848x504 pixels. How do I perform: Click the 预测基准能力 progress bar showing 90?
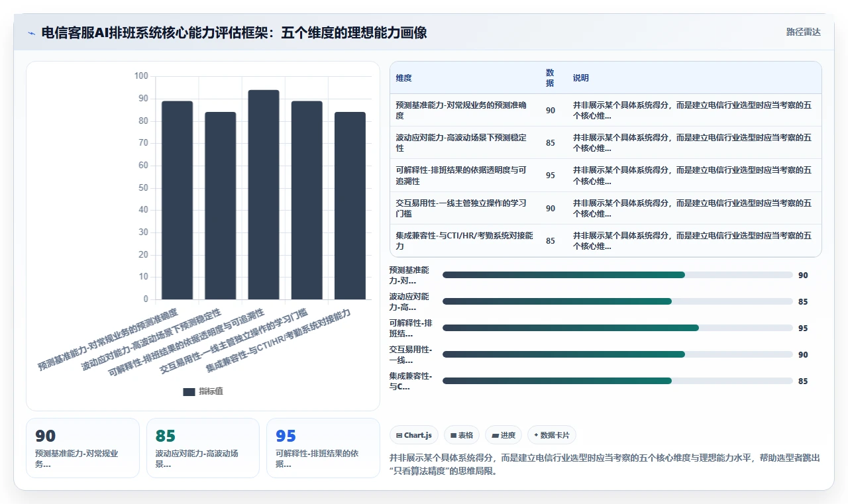tap(617, 275)
